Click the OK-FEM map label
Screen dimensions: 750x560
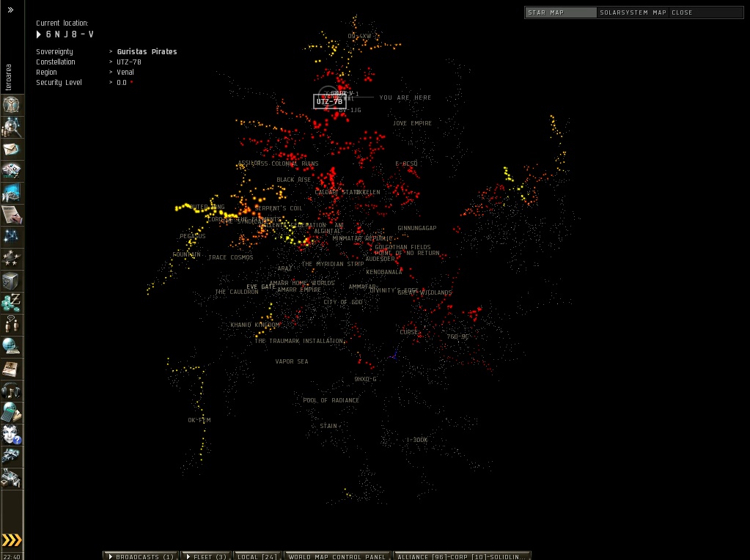pyautogui.click(x=199, y=420)
